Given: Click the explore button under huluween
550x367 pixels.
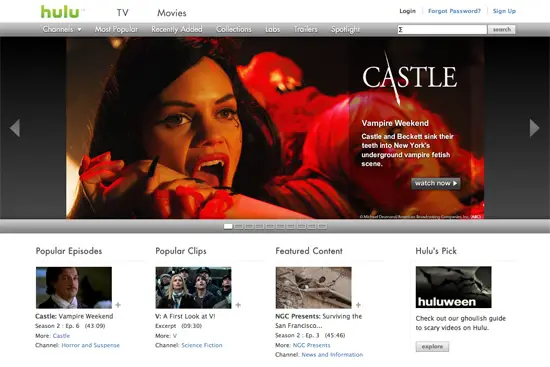Looking at the screenshot, I should pos(432,346).
